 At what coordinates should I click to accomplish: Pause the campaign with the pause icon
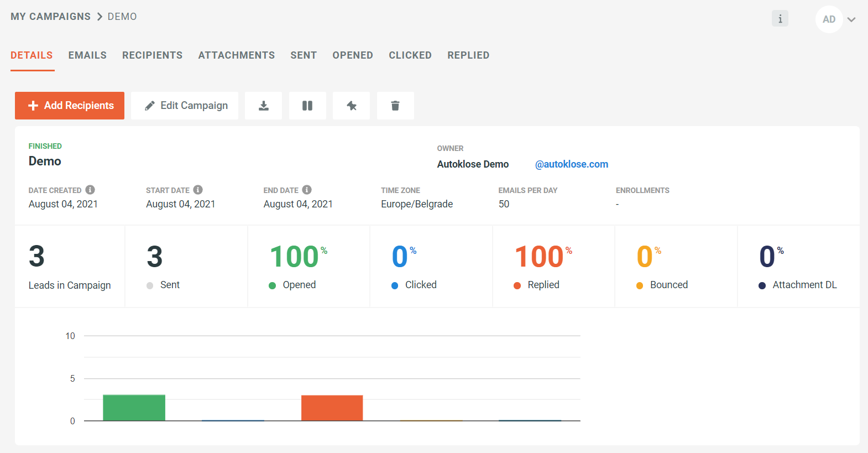(x=307, y=106)
